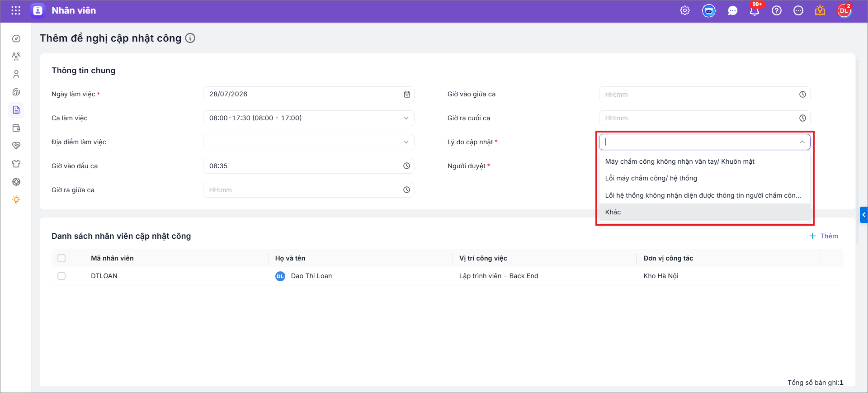This screenshot has height=393, width=868.
Task: Click the Đơn vị công tác column header
Action: click(668, 258)
